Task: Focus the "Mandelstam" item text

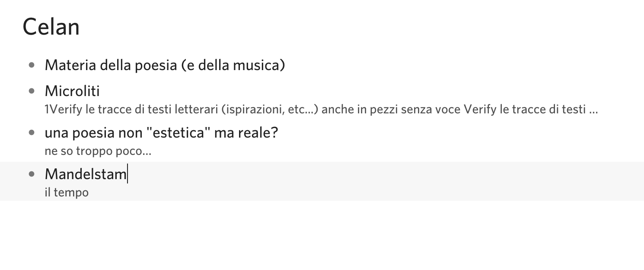Action: point(86,174)
